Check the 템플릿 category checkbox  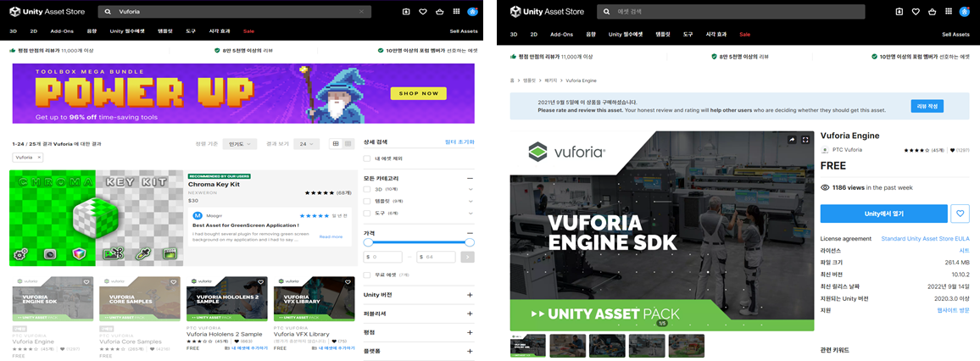pyautogui.click(x=367, y=201)
